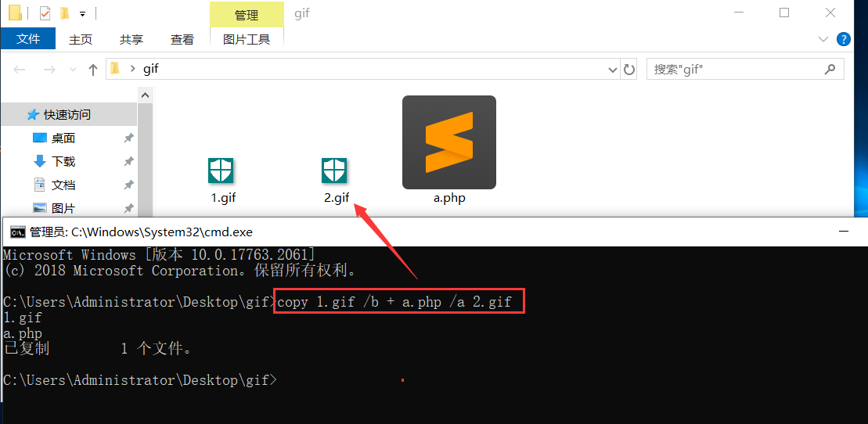
Task: Open 桌面 in the navigation pane
Action: [63, 138]
